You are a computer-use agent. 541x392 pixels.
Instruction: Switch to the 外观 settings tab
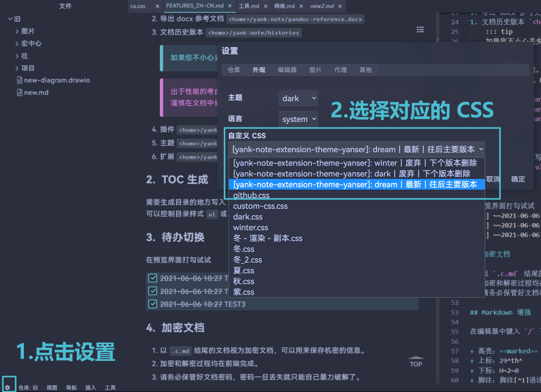pos(259,70)
